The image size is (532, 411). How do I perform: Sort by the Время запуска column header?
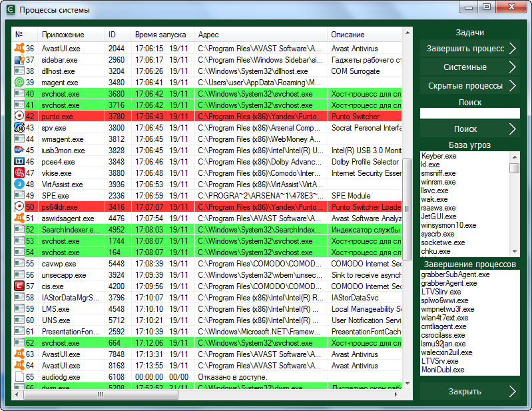tap(162, 34)
